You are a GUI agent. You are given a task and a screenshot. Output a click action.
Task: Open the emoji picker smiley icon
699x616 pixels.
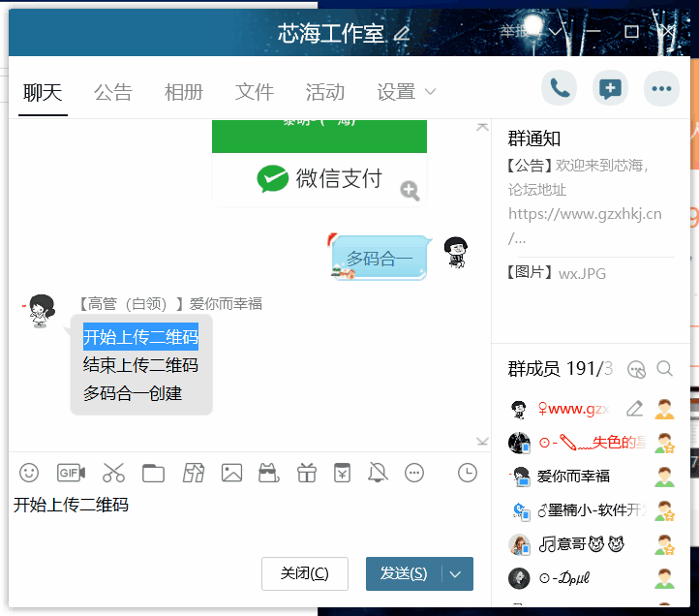(x=29, y=473)
